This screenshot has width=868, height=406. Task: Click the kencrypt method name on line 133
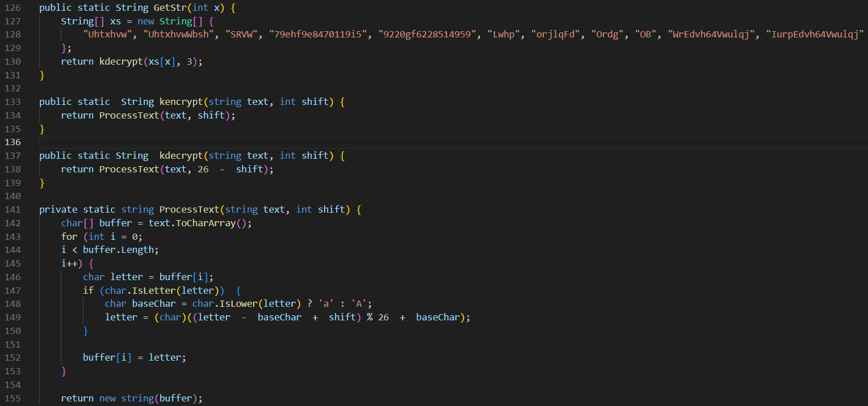[x=181, y=102]
